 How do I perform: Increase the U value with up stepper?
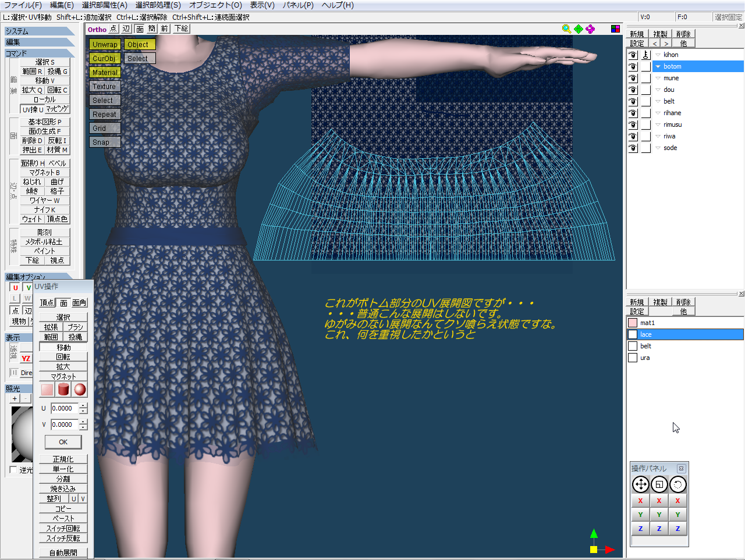(x=83, y=405)
